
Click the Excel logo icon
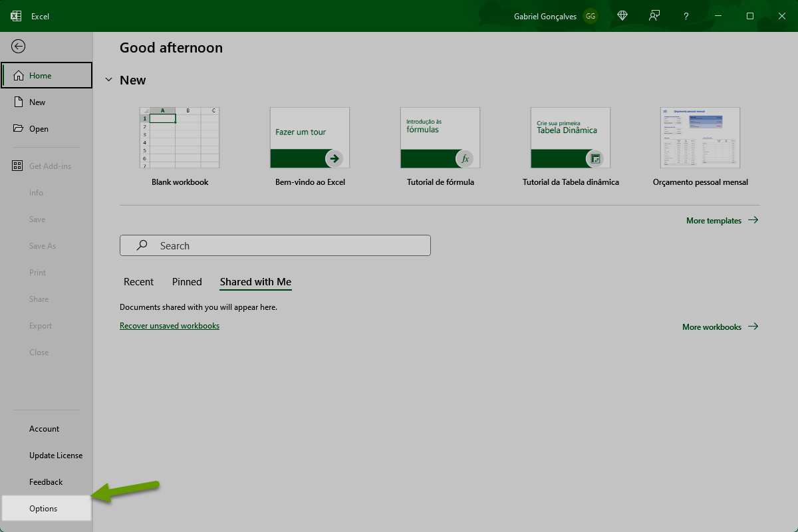pyautogui.click(x=16, y=16)
